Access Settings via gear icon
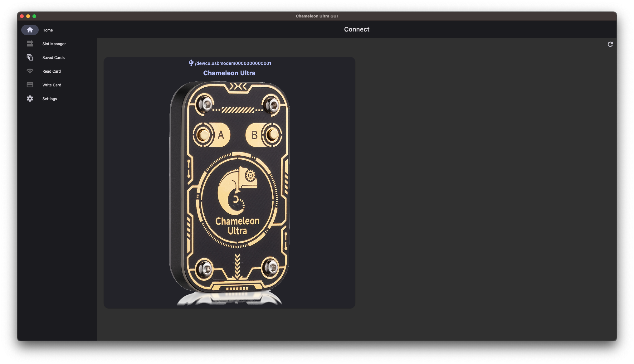 pos(30,98)
